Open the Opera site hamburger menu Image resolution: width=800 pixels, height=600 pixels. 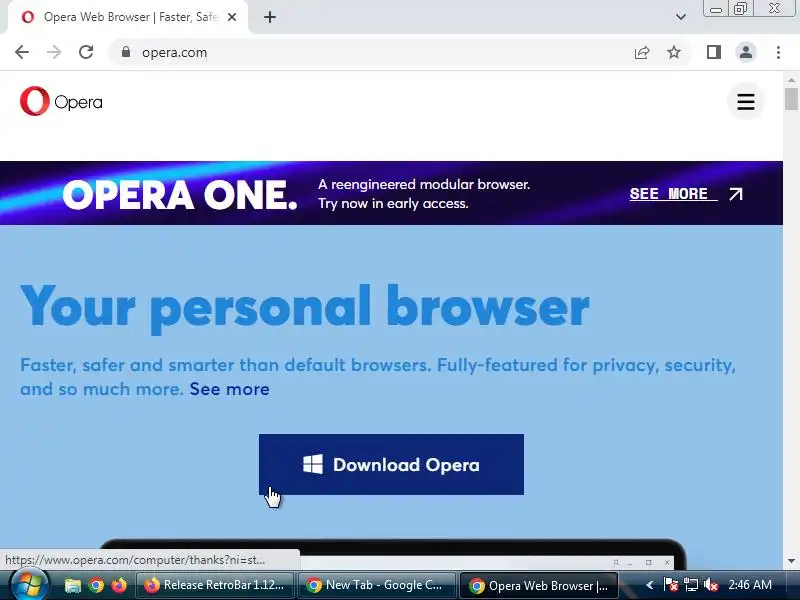click(745, 102)
